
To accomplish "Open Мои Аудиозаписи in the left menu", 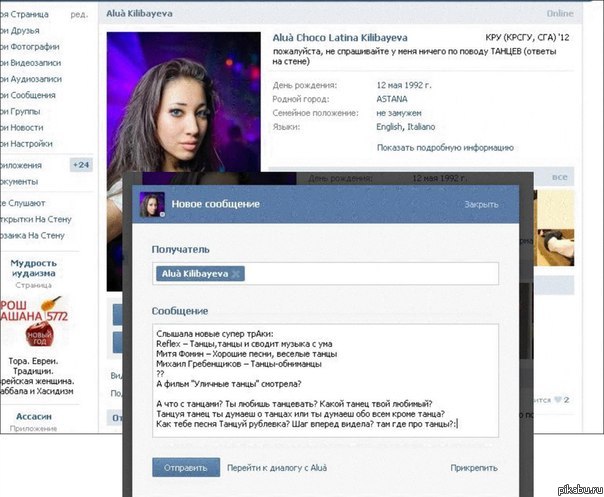I will coord(31,79).
